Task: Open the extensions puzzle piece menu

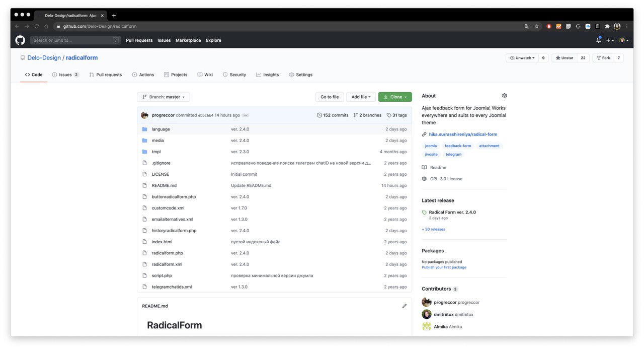Action: tap(607, 26)
